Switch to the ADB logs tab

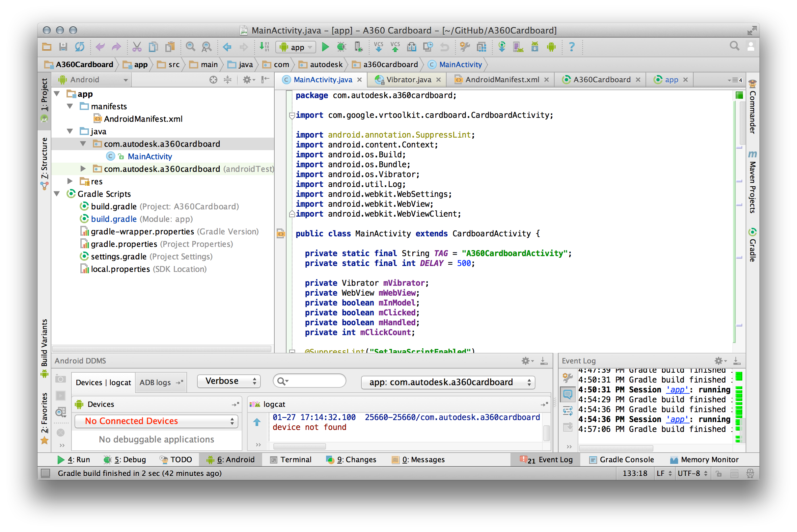(x=155, y=383)
